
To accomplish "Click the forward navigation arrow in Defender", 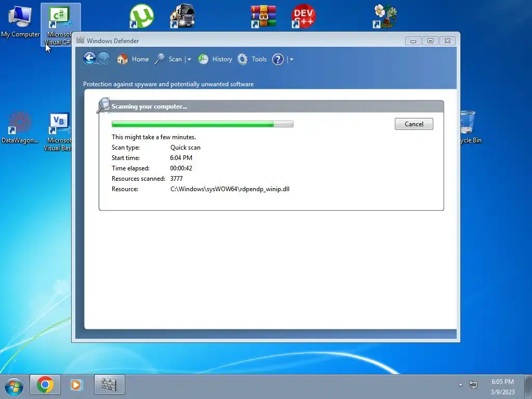I will pos(103,58).
